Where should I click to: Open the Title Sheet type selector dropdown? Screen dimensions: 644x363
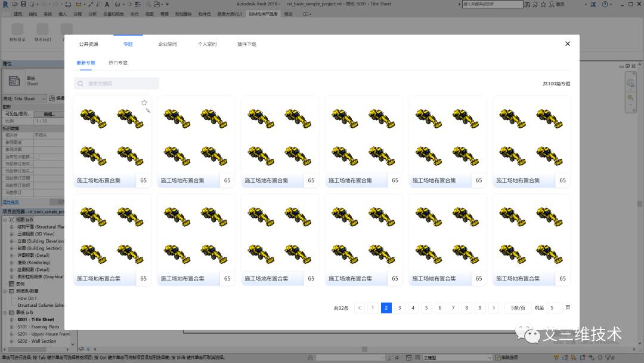27,99
